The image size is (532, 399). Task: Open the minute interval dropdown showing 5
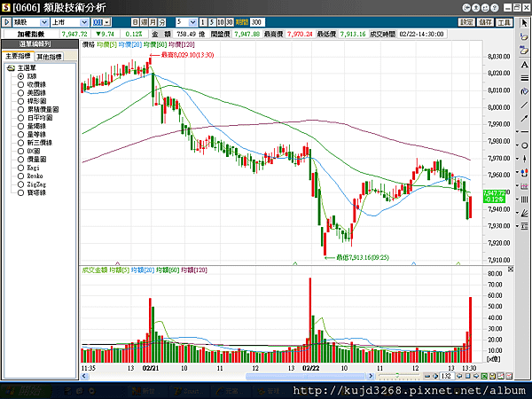[192, 22]
